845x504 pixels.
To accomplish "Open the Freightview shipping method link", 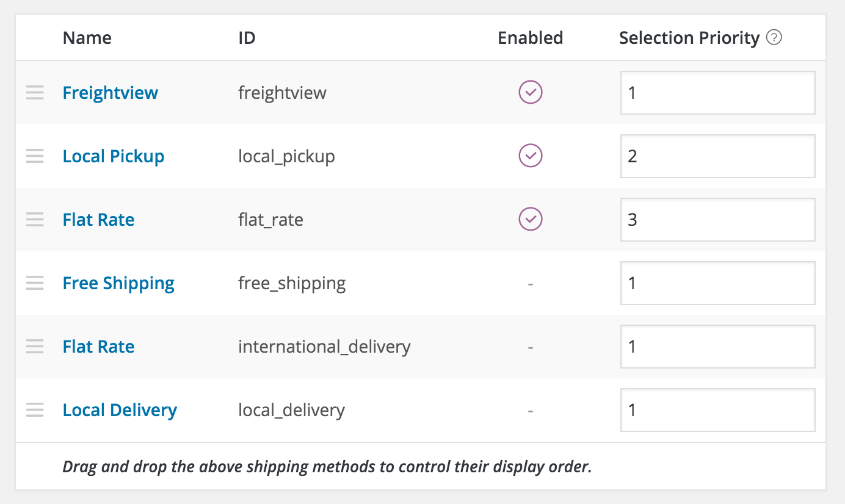I will pyautogui.click(x=111, y=93).
